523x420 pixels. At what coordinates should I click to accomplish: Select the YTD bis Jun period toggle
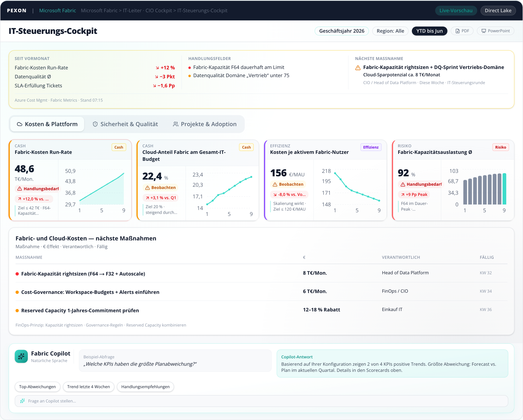[x=429, y=31]
